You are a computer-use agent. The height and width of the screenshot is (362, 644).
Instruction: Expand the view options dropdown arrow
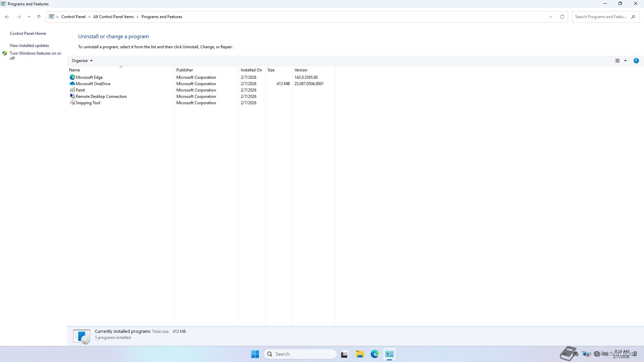625,61
